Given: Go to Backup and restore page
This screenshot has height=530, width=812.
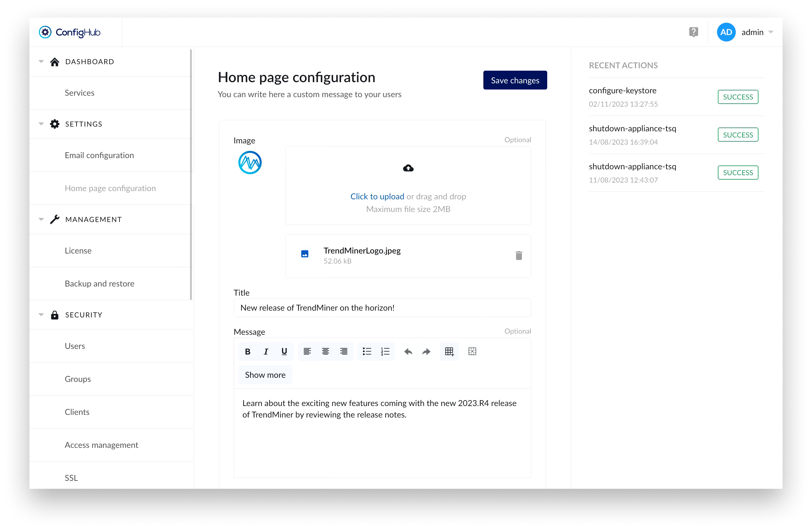Looking at the screenshot, I should click(99, 284).
